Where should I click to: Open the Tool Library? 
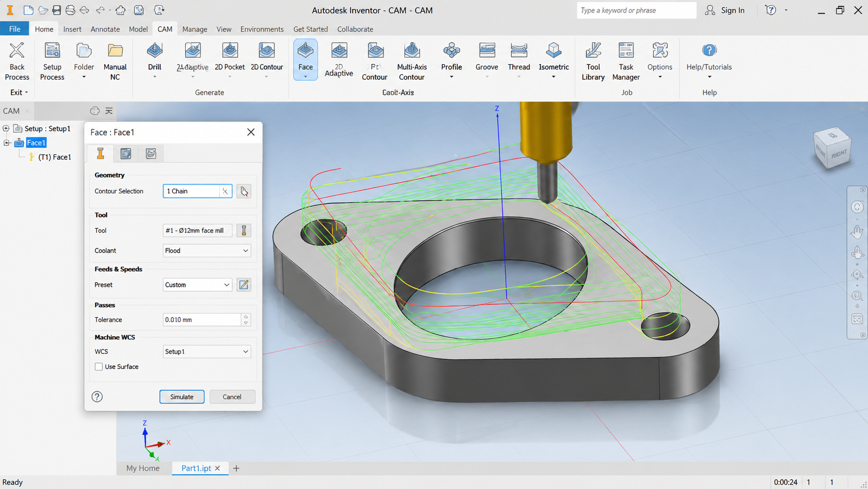click(593, 61)
